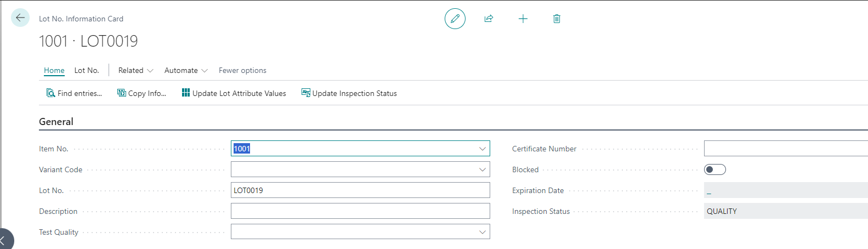Click the Expiration Date field
This screenshot has height=249, width=868.
[786, 190]
